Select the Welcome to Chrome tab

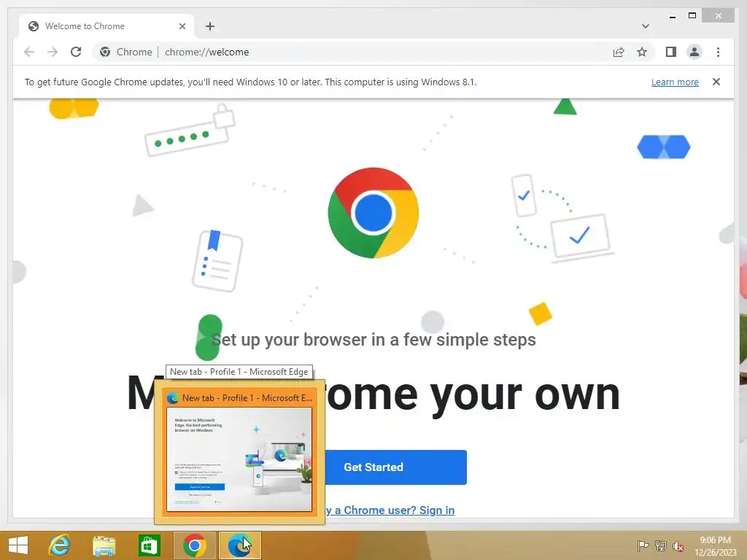107,26
